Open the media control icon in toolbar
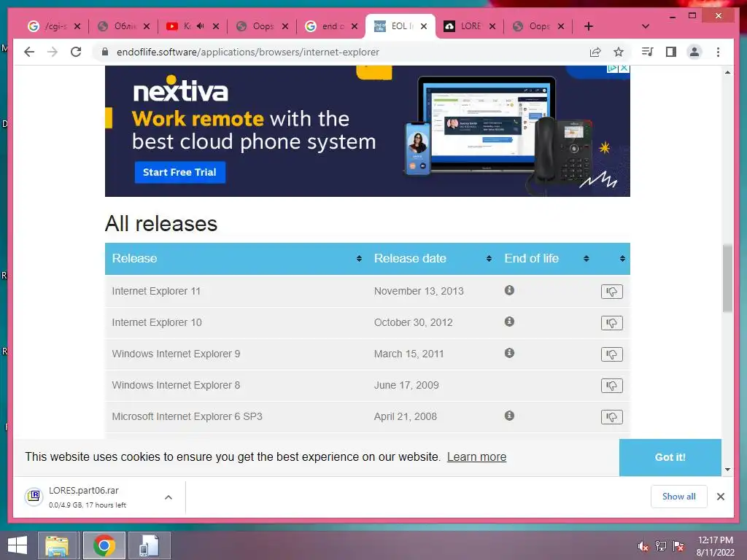Screen dimensions: 747x560 (648, 52)
